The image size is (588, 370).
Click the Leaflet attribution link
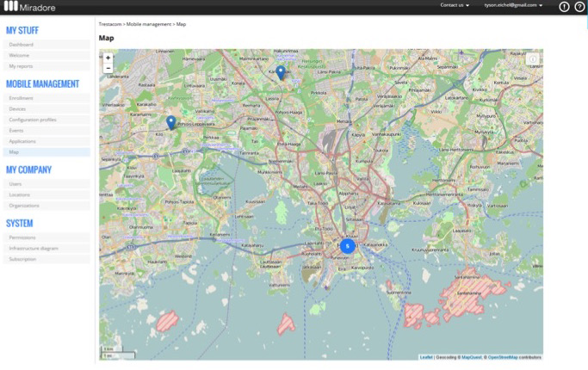click(x=426, y=357)
